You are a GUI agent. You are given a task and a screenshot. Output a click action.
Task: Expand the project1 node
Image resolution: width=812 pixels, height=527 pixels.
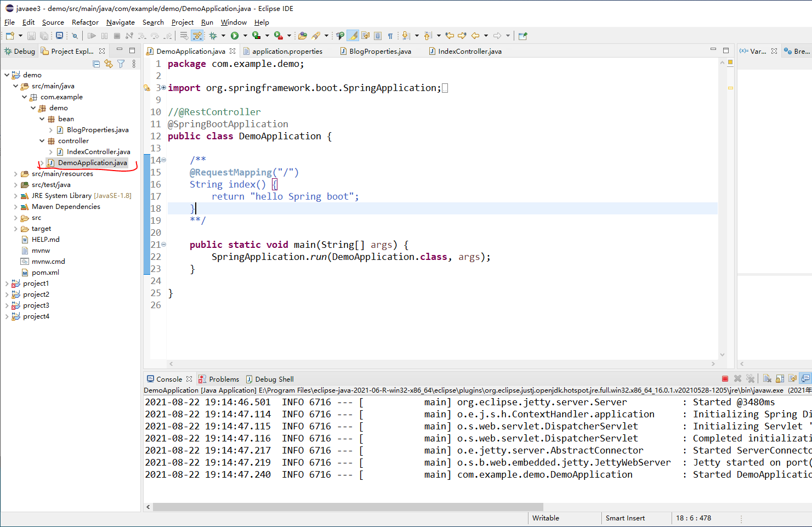[x=7, y=283]
